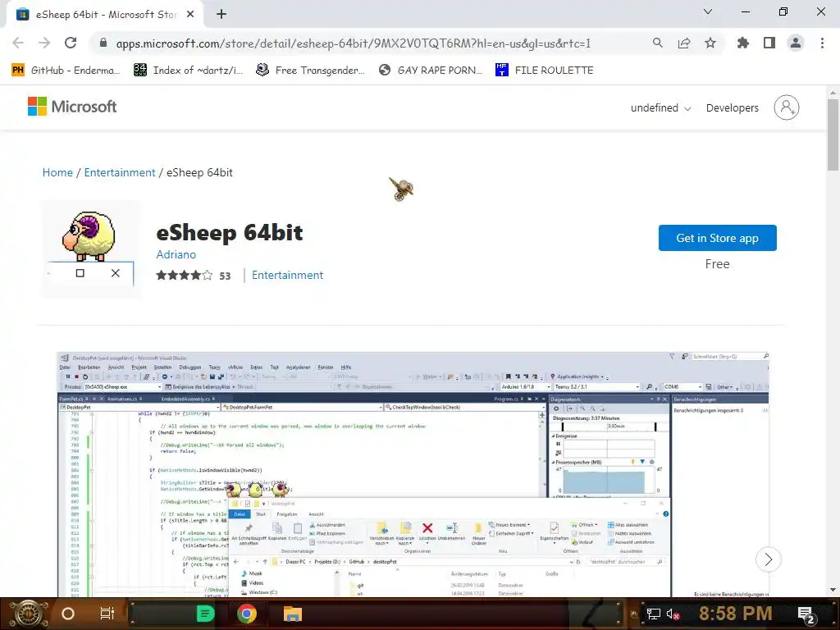Bookmark this page with star icon

pyautogui.click(x=710, y=43)
